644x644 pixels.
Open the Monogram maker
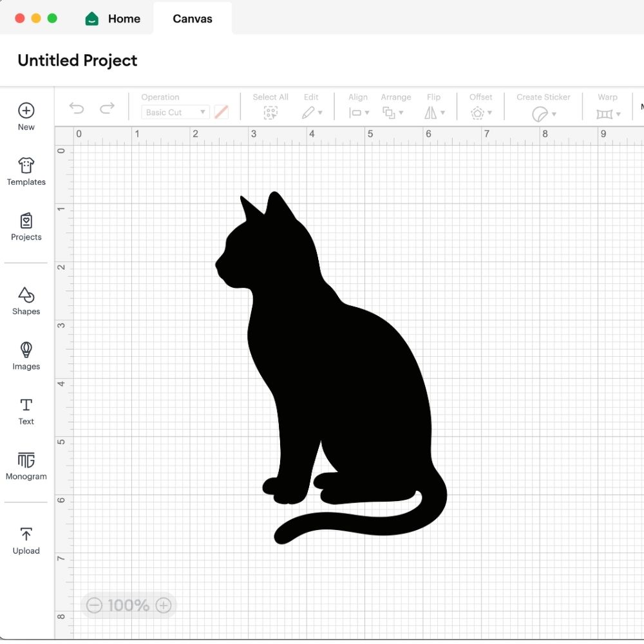[26, 466]
